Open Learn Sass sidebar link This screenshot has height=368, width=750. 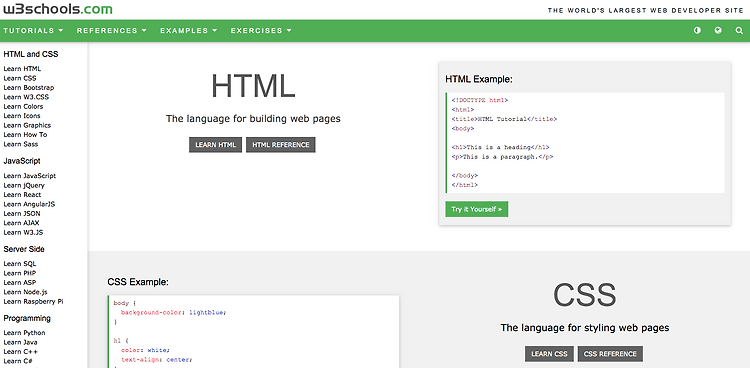[x=21, y=144]
